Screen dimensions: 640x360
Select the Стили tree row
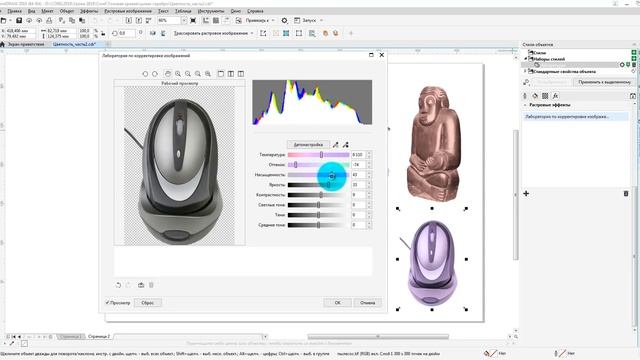tap(577, 53)
